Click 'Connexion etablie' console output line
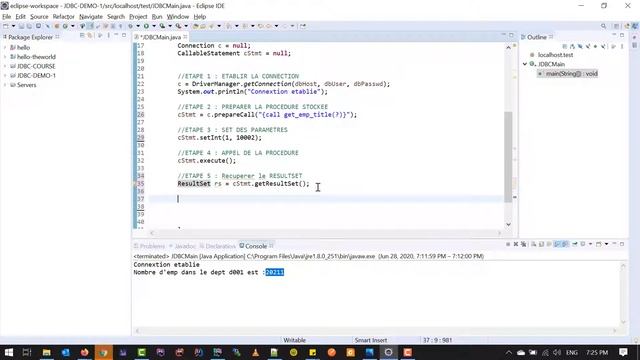Image resolution: width=640 pixels, height=360 pixels. click(x=167, y=264)
